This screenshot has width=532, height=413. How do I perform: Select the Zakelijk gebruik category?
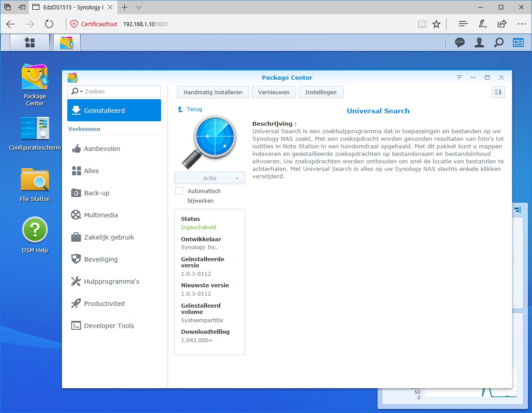coord(114,237)
